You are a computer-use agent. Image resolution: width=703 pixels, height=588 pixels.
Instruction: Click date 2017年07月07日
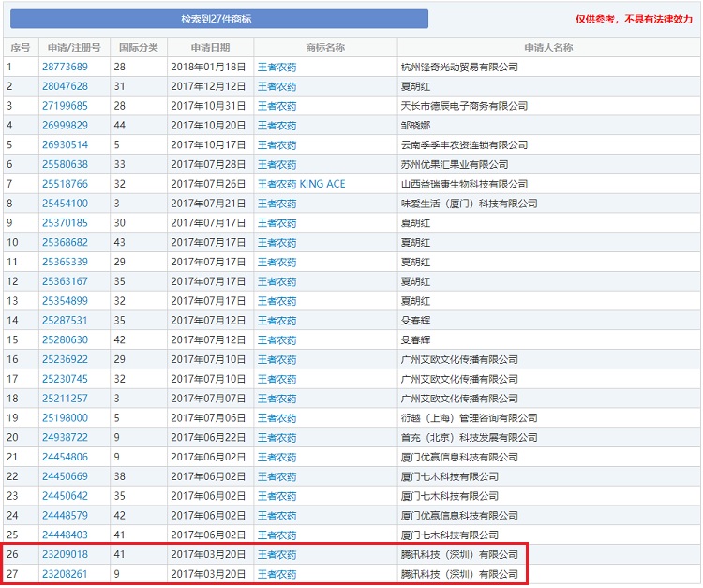pos(208,399)
